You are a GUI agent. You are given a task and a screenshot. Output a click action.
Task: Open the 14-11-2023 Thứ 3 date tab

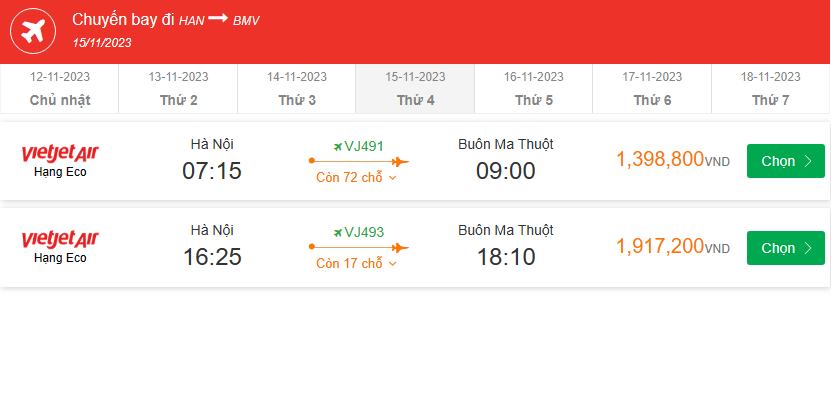tap(297, 88)
